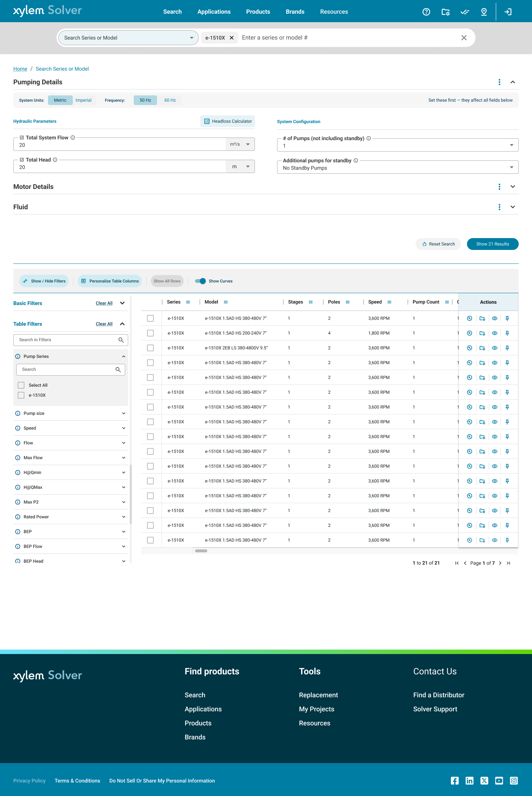The height and width of the screenshot is (796, 532).
Task: Expand the Fluid section
Action: (513, 207)
